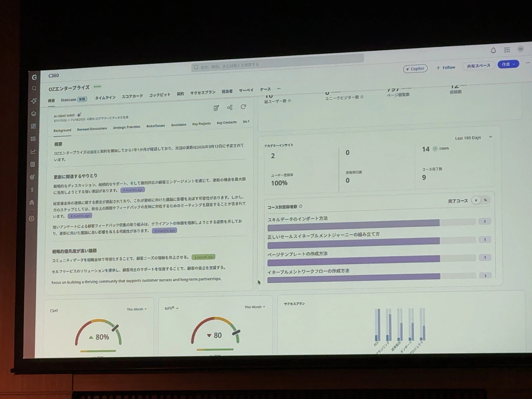Open the apps grid launcher icon
Screen dimensions: 532x399
point(507,50)
